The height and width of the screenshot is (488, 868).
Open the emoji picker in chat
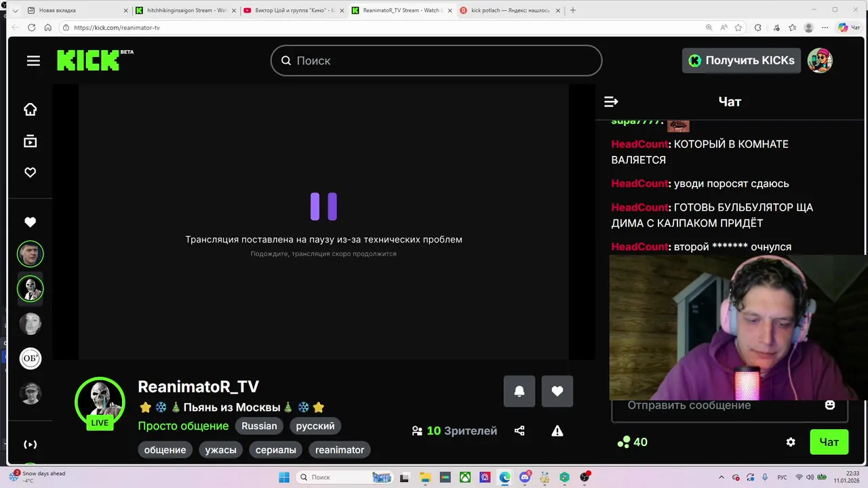[x=830, y=405]
